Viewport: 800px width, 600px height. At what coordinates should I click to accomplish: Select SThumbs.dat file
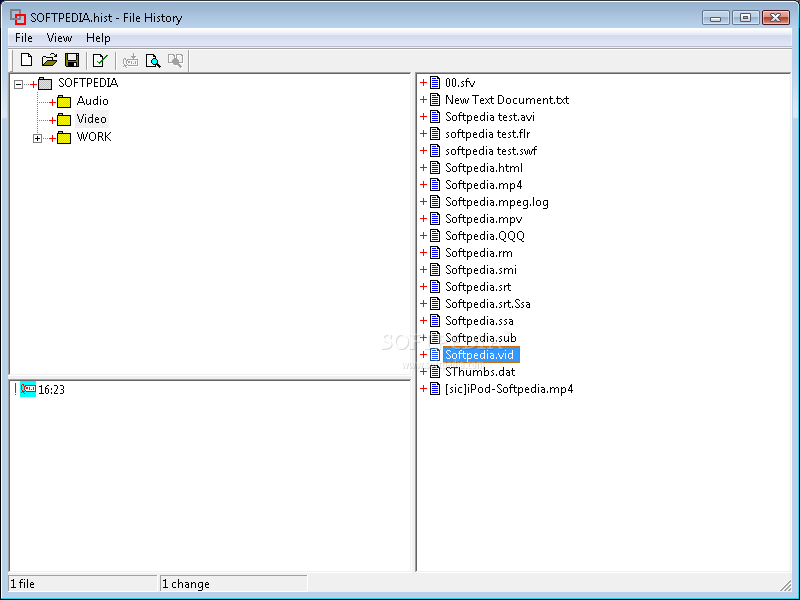click(x=480, y=372)
